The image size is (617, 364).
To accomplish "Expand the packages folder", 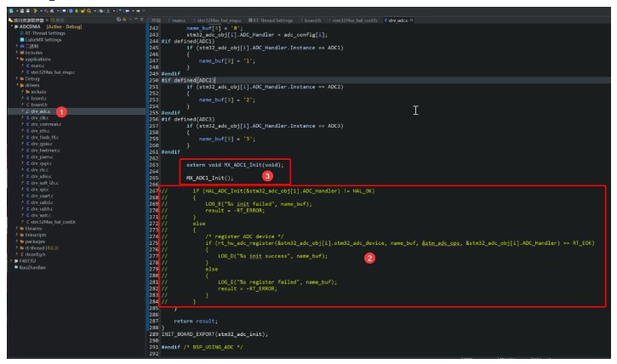I will pos(17,242).
